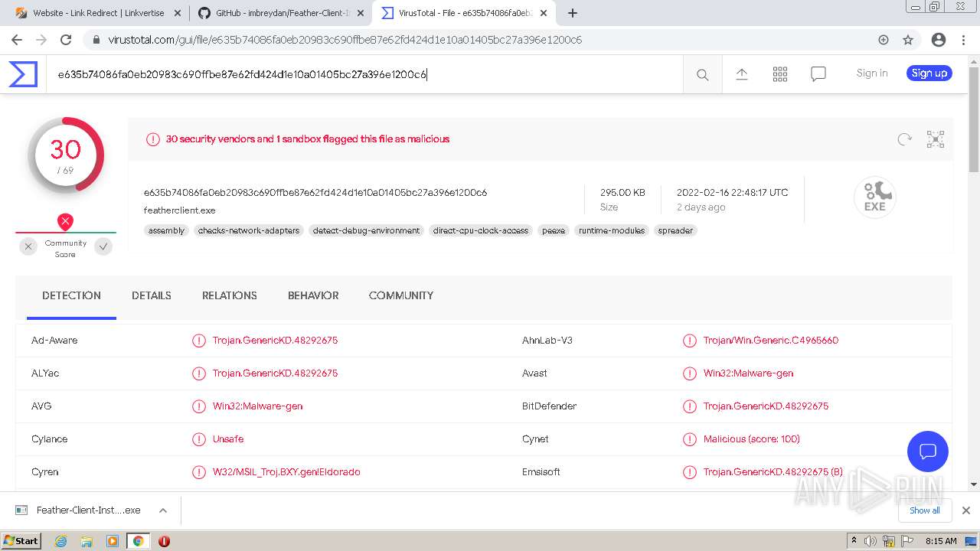
Task: Click the Chrome taskbar icon
Action: [x=138, y=541]
